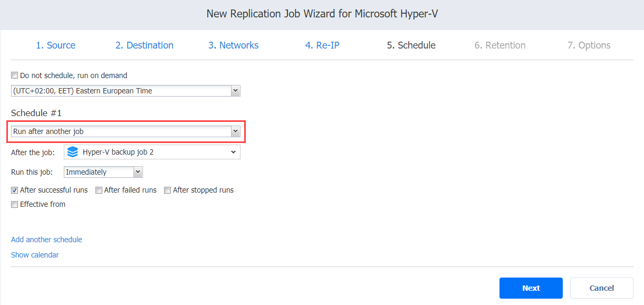Enable After stopped runs checkbox
This screenshot has width=644, height=305.
click(168, 190)
